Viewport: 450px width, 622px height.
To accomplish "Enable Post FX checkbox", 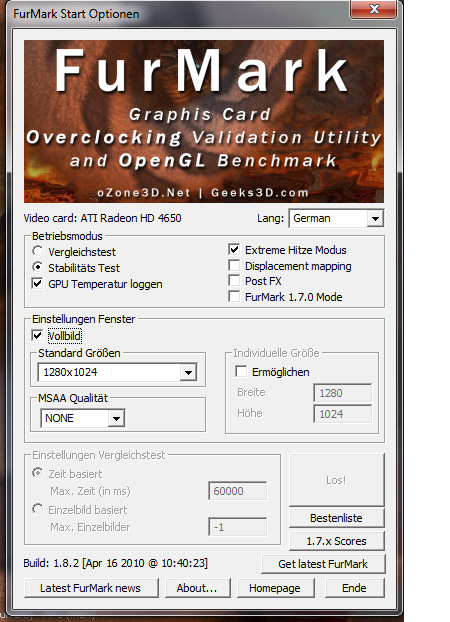I will pos(234,281).
